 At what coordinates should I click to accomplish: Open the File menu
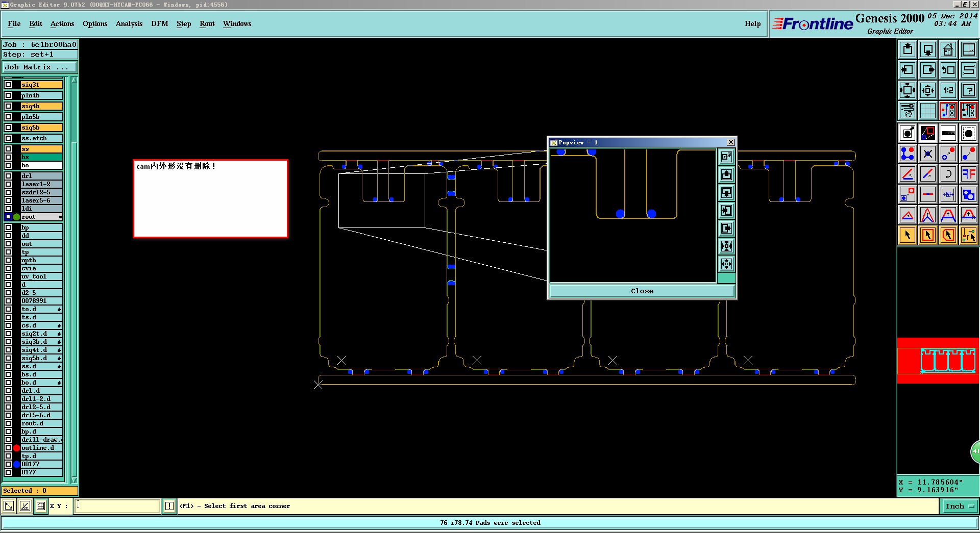coord(14,23)
